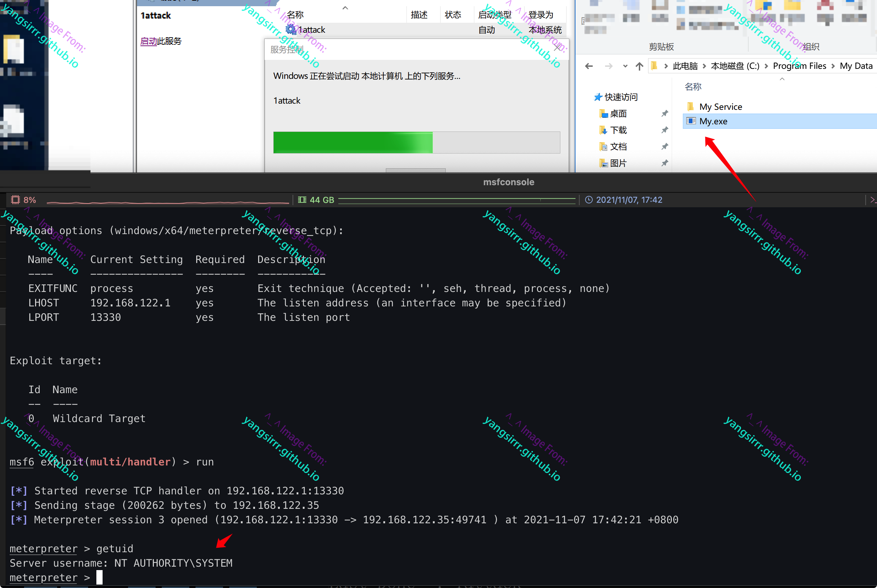Image resolution: width=877 pixels, height=588 pixels.
Task: Click the Explorer back arrow
Action: [589, 66]
